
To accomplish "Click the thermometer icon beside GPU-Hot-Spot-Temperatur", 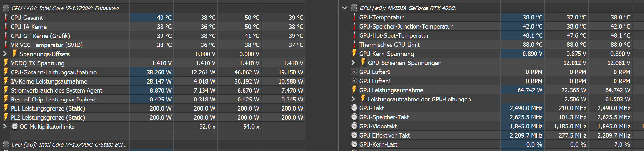I will click(x=354, y=35).
